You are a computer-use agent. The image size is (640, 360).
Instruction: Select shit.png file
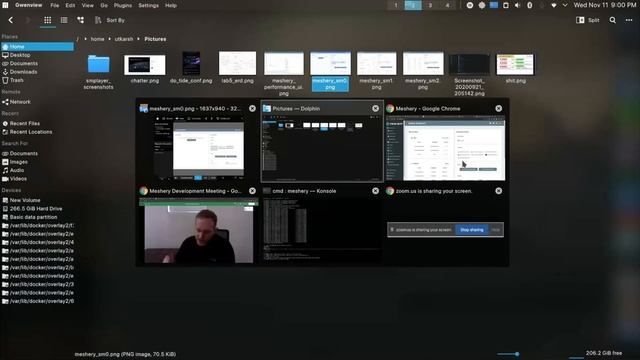pos(516,69)
